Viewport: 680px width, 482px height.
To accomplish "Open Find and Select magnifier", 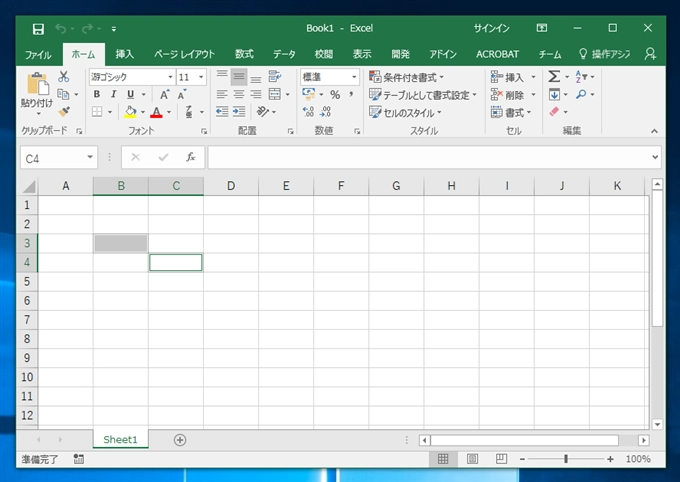I will (581, 94).
